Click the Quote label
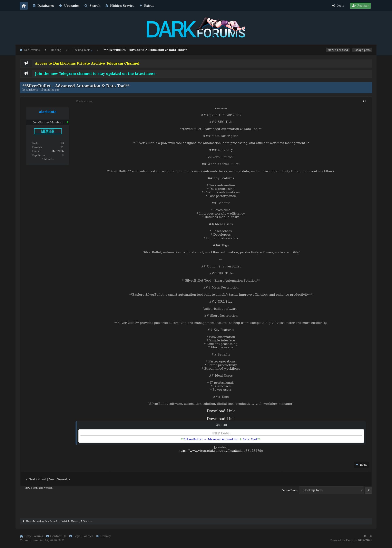The width and height of the screenshot is (392, 548). coord(221,425)
